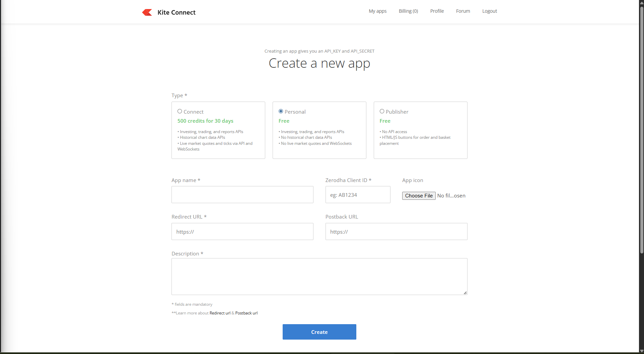Select the Connect app type
Screen dimensions: 644x354
pyautogui.click(x=180, y=111)
